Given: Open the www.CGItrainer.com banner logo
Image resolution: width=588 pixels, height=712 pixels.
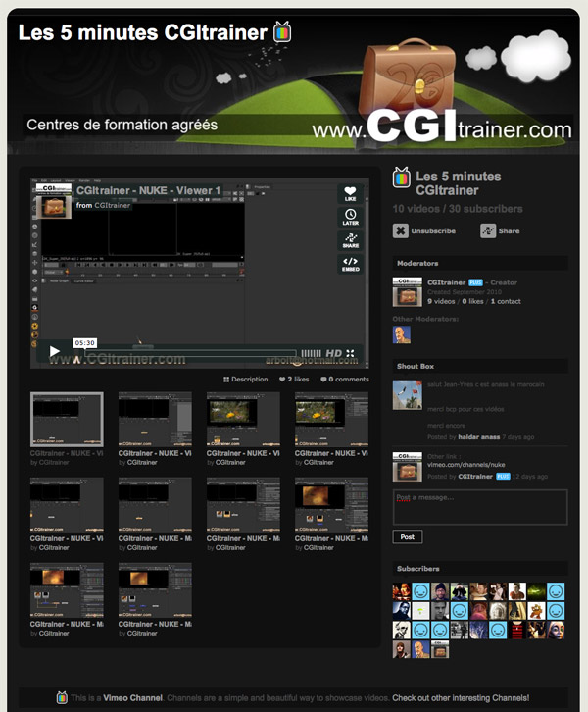Looking at the screenshot, I should (x=442, y=127).
